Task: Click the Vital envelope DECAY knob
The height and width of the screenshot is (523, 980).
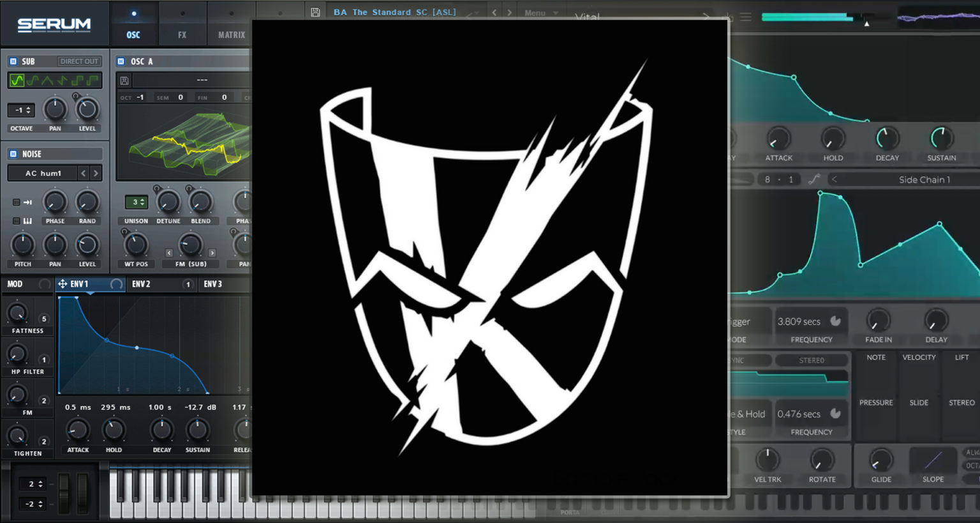Action: 887,138
